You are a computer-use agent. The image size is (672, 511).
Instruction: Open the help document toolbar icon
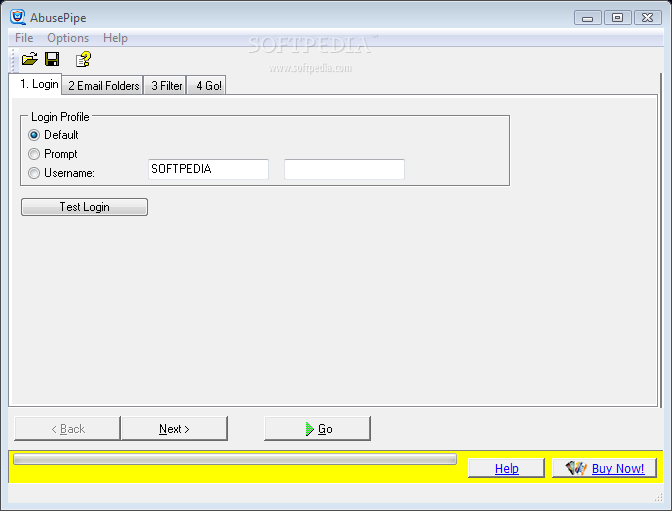83,59
